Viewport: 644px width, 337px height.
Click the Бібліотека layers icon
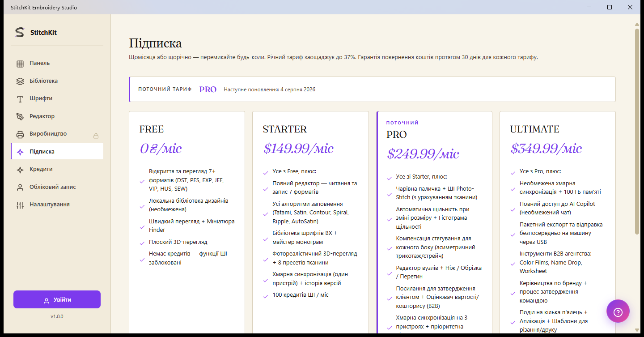[20, 81]
